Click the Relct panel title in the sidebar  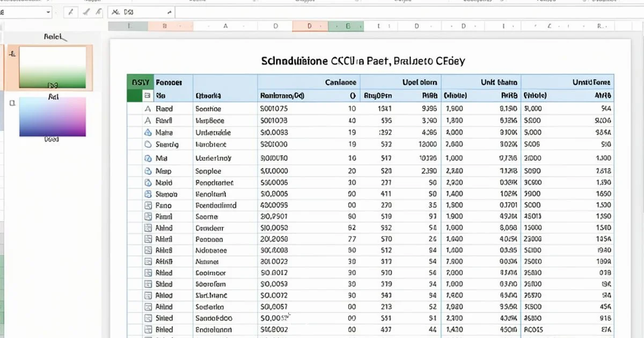pyautogui.click(x=54, y=37)
